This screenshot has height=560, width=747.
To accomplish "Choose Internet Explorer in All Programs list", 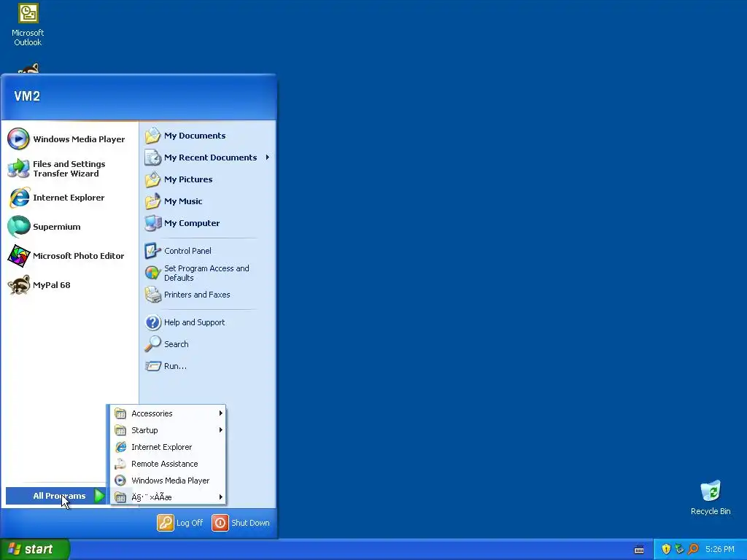I will tap(169, 447).
